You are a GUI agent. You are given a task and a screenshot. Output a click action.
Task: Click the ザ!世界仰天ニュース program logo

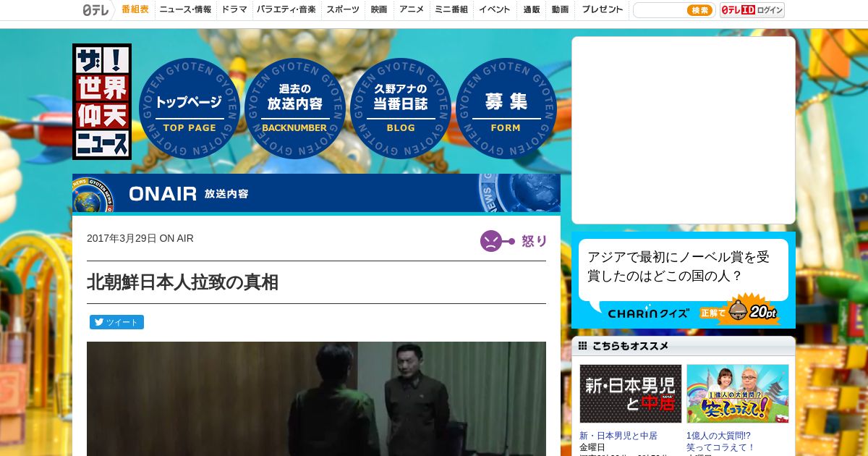102,101
